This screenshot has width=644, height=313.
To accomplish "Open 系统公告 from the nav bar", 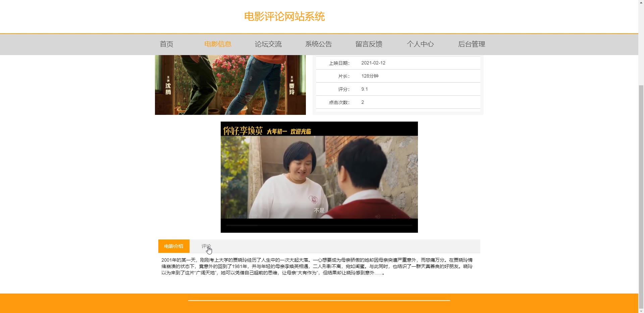I will pyautogui.click(x=318, y=44).
